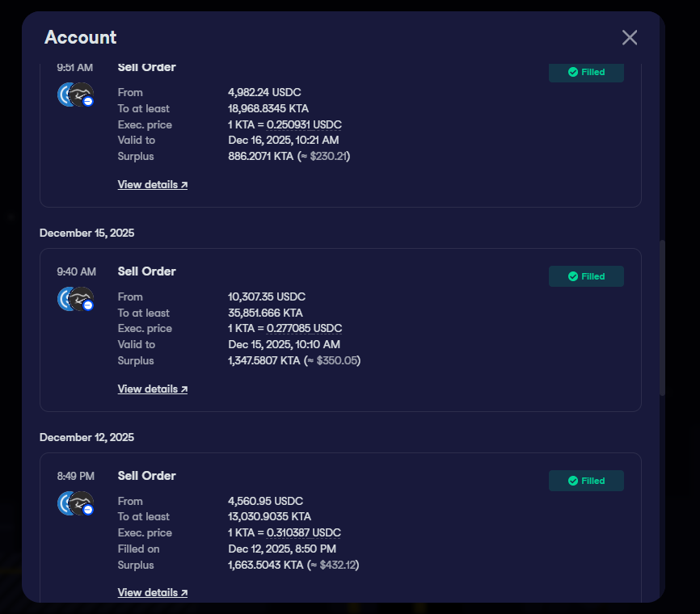The width and height of the screenshot is (700, 614).
Task: Click the 8:49 PM timestamp
Action: pos(75,476)
